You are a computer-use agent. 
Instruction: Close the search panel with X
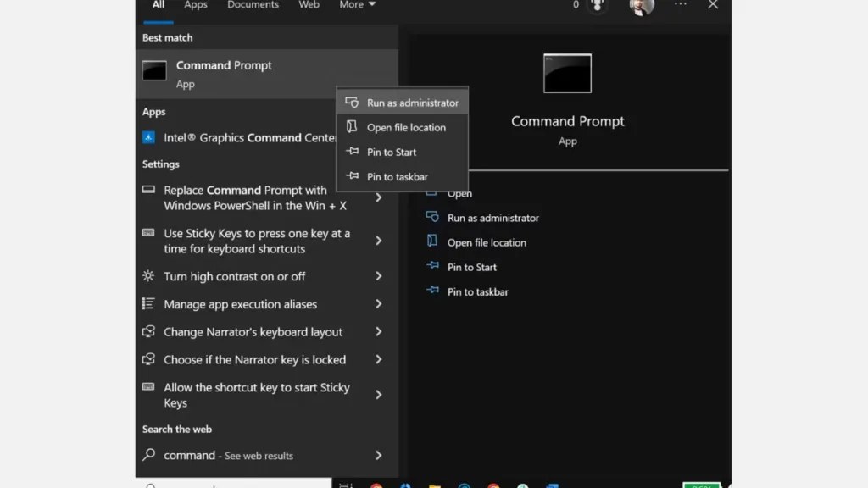point(713,5)
